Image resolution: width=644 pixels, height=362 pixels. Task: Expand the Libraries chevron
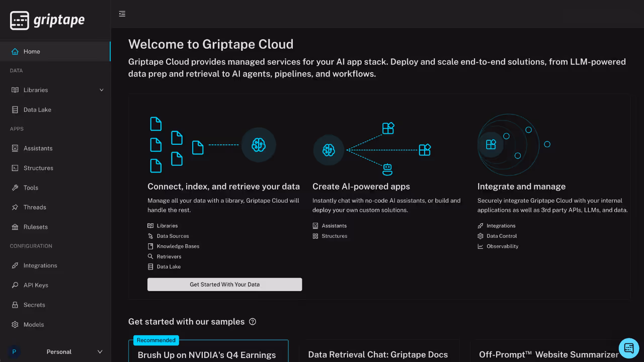point(101,89)
